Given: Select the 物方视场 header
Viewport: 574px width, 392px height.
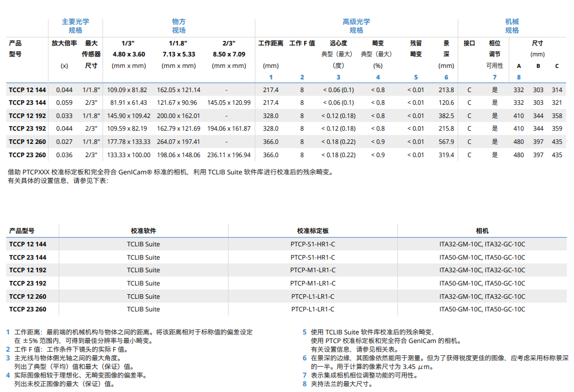Looking at the screenshot, I should pyautogui.click(x=180, y=25).
